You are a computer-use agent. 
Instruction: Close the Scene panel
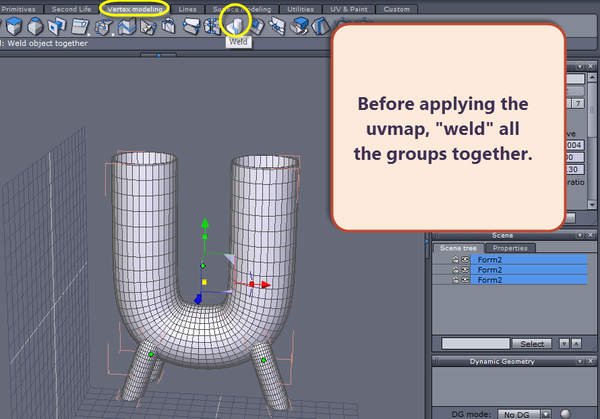pyautogui.click(x=590, y=235)
